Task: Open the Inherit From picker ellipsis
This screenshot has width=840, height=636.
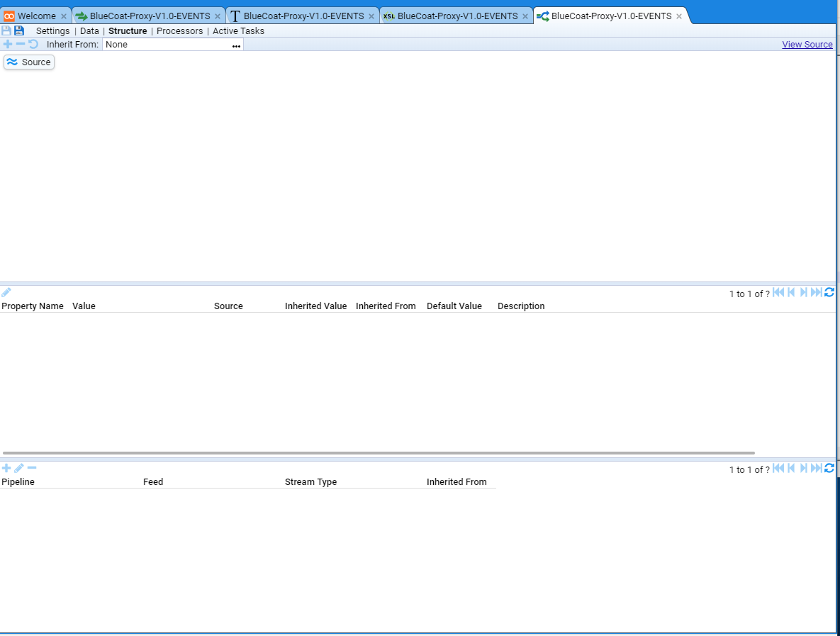Action: click(x=236, y=45)
